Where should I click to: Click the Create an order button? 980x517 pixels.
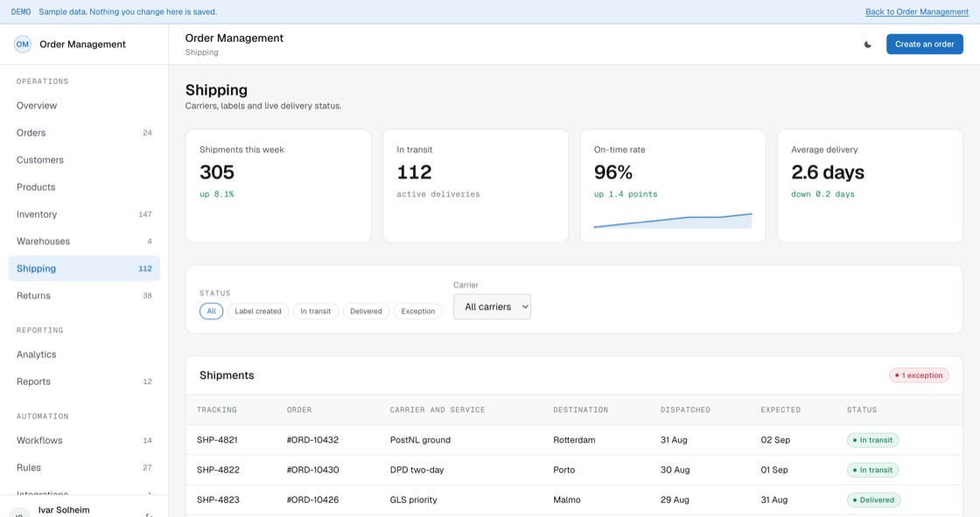924,45
